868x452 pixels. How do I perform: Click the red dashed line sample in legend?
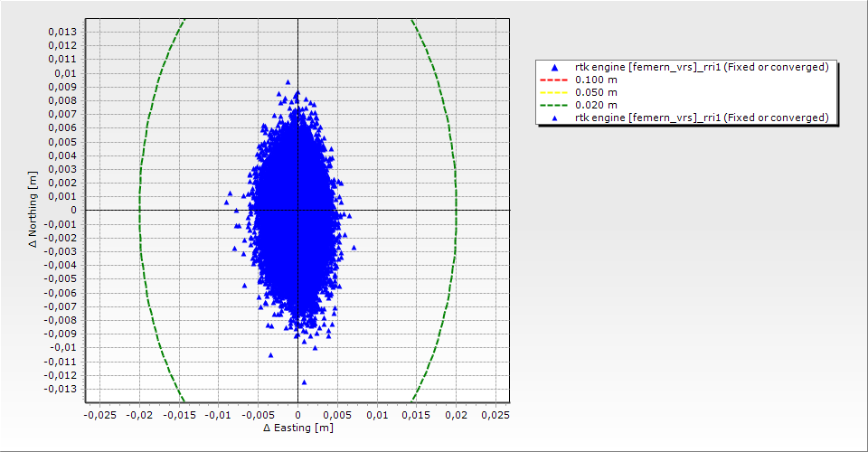click(x=554, y=80)
